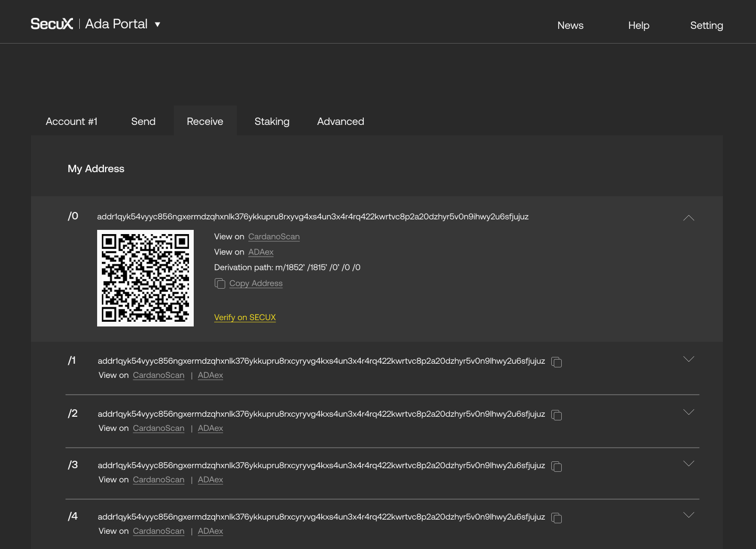Click Verify on SECUX link

pyautogui.click(x=245, y=318)
